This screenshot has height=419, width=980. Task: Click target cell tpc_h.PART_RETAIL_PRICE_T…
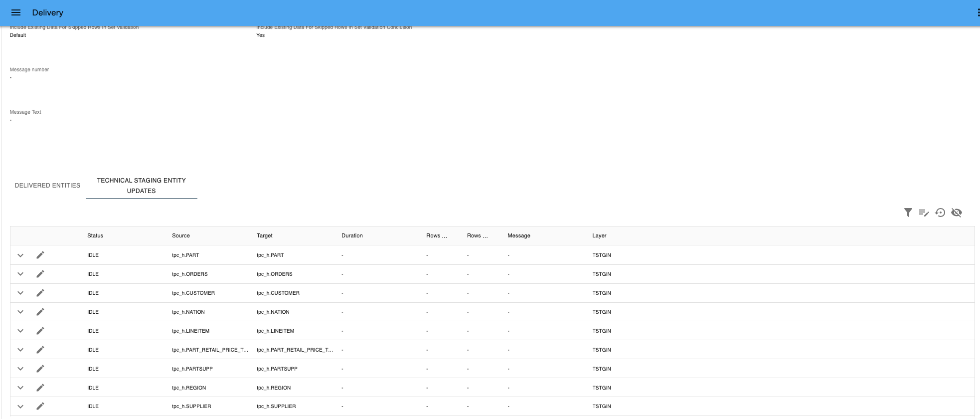pos(295,350)
